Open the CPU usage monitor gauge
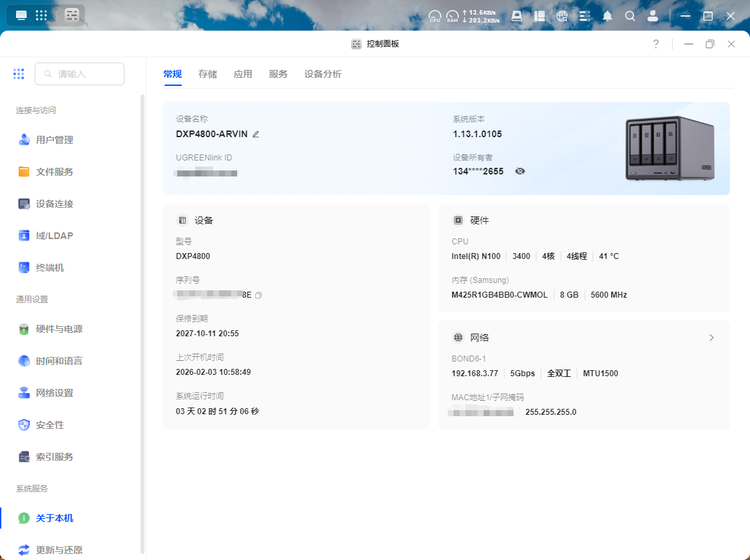This screenshot has width=750, height=560. (435, 16)
